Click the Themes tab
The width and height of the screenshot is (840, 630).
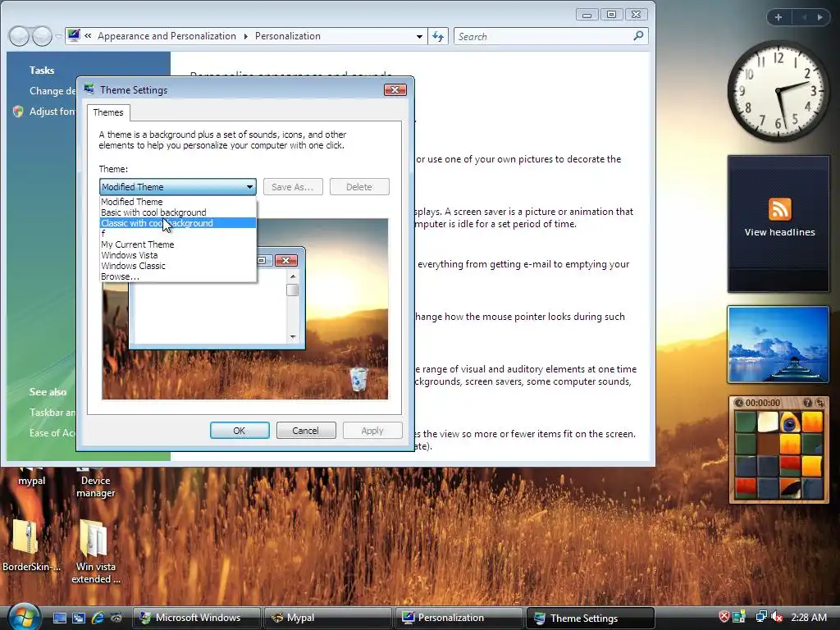click(x=108, y=112)
